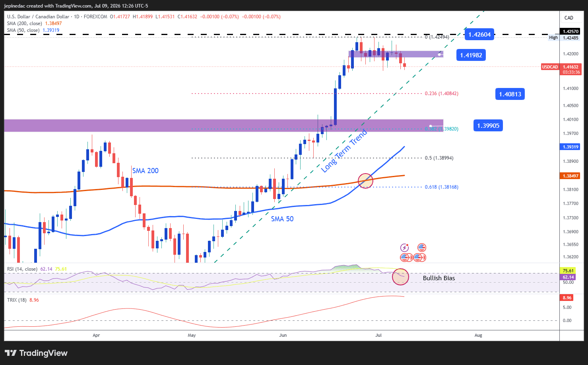Click the US flag icon beside the lightning icon
588x365 pixels.
click(x=422, y=248)
